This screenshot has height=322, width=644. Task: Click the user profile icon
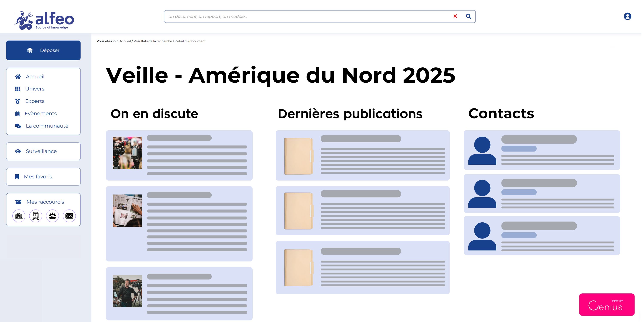627,17
